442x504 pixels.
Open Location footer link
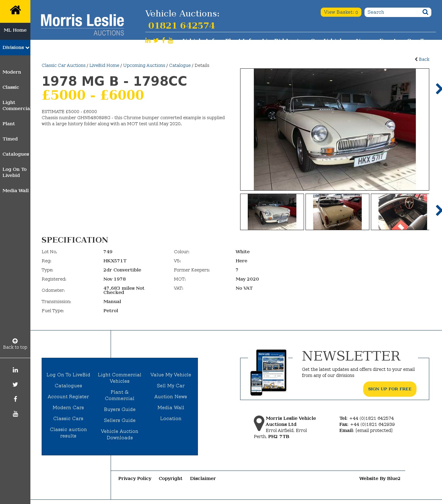[x=171, y=419]
